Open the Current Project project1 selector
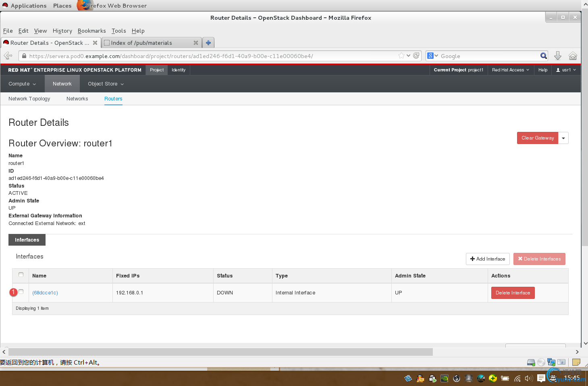 coord(459,70)
